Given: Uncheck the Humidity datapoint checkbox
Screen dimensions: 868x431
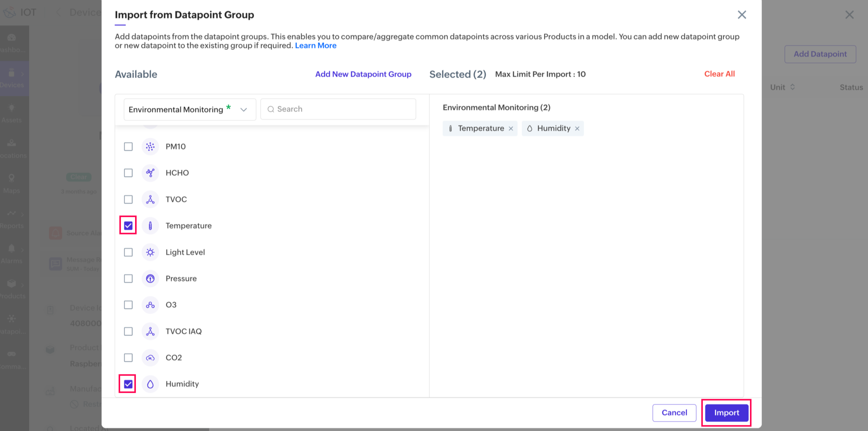Looking at the screenshot, I should pos(128,384).
